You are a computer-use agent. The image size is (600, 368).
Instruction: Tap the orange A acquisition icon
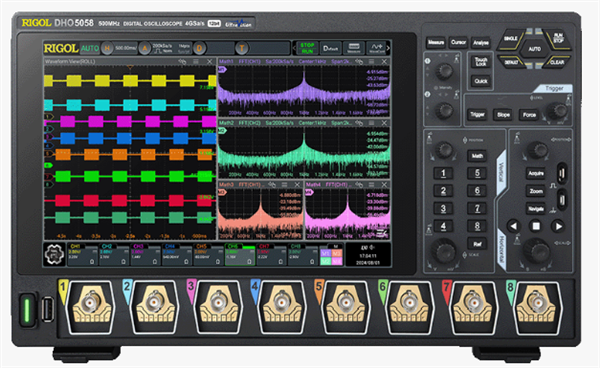click(145, 48)
